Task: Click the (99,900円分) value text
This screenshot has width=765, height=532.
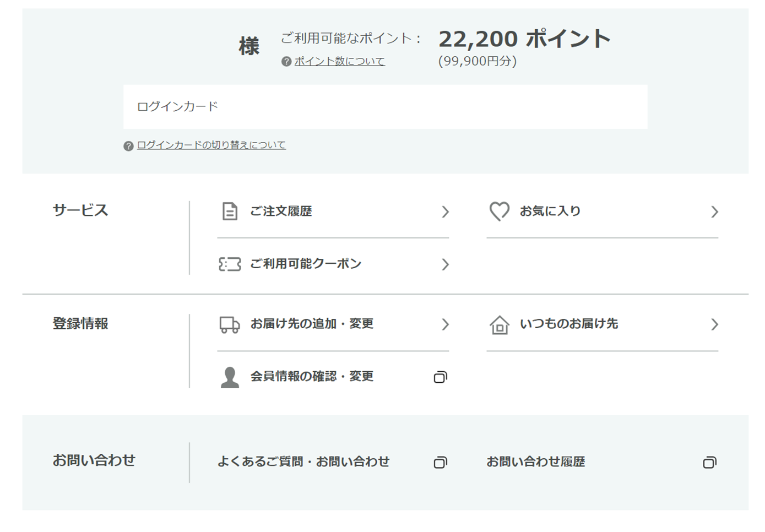Action: pyautogui.click(x=478, y=61)
